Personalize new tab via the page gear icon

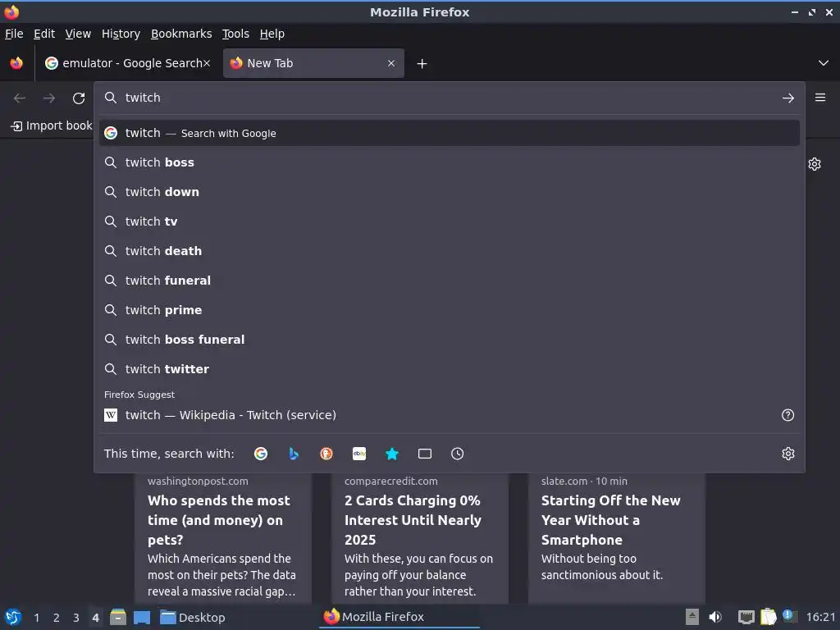tap(815, 164)
